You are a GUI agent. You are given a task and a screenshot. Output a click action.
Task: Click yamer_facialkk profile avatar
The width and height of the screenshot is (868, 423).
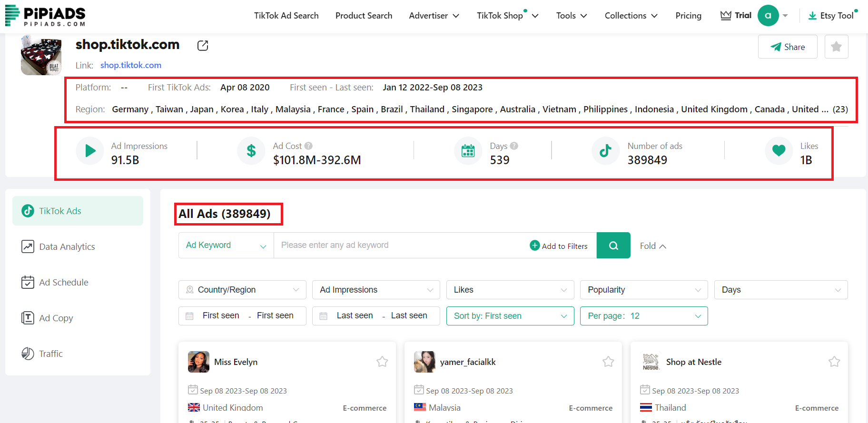point(424,362)
